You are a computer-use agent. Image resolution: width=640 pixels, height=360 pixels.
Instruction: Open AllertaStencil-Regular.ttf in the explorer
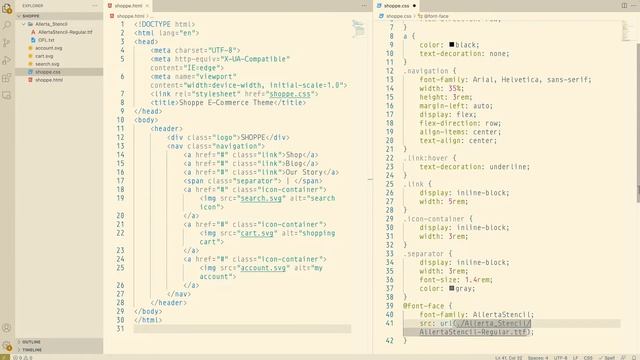coord(65,32)
